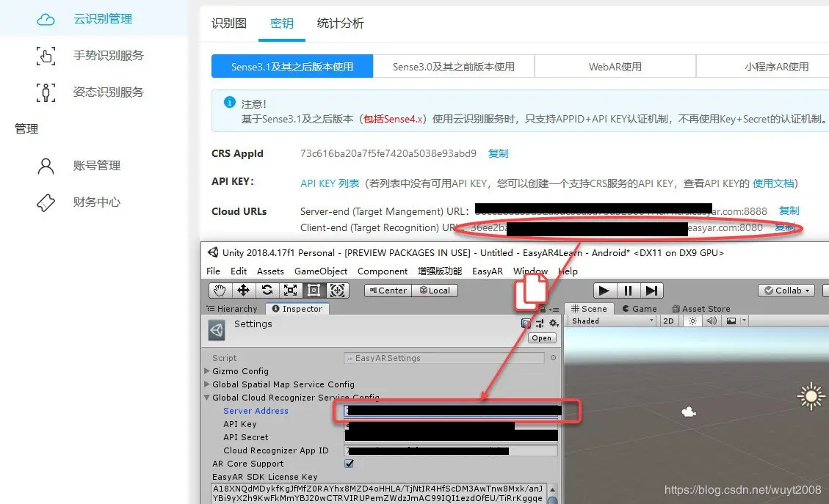This screenshot has width=829, height=504.
Task: Open the GameObject menu
Action: (321, 271)
